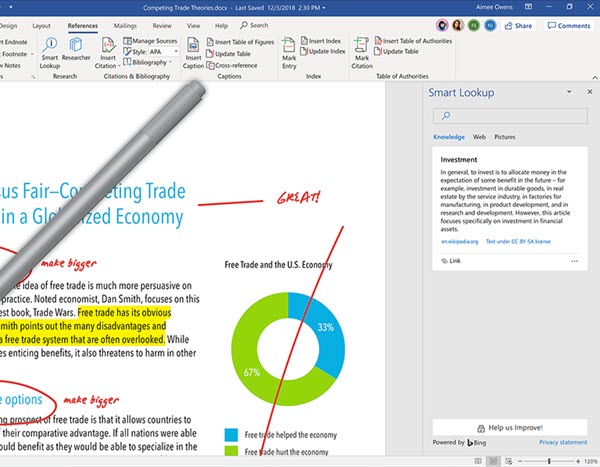Click the Comments button
The height and width of the screenshot is (467, 600).
pos(569,26)
